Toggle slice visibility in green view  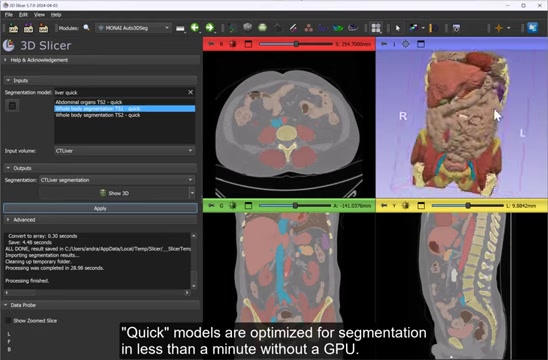click(x=233, y=206)
